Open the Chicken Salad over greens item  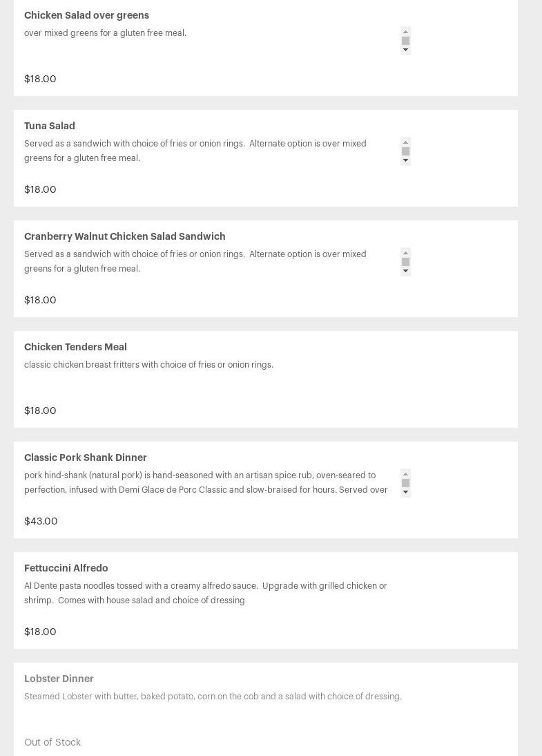coord(87,15)
